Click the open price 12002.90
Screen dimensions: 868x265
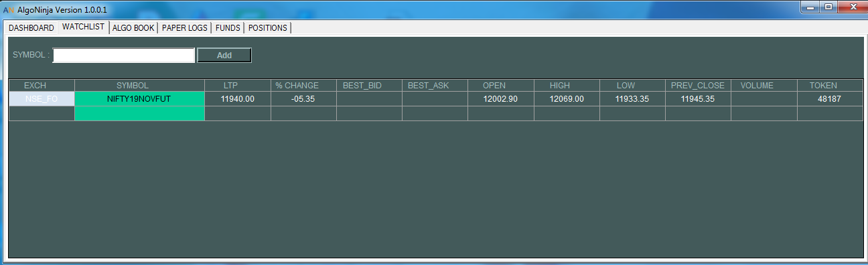[501, 99]
